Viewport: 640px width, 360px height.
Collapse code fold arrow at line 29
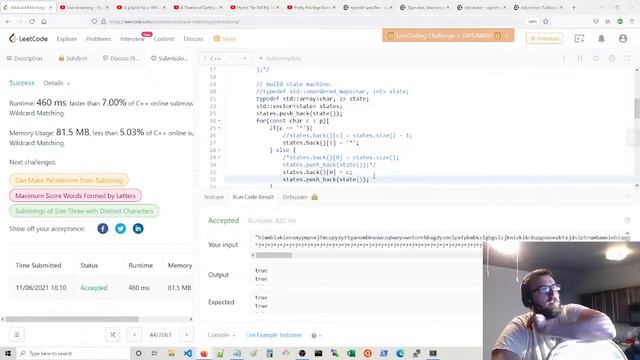pyautogui.click(x=219, y=158)
